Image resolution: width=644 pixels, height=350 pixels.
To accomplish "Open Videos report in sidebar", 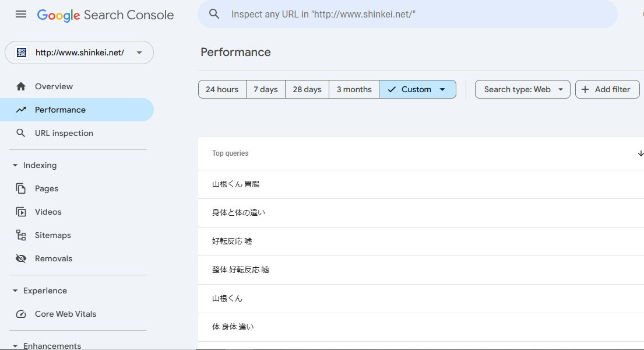I will tap(77, 212).
